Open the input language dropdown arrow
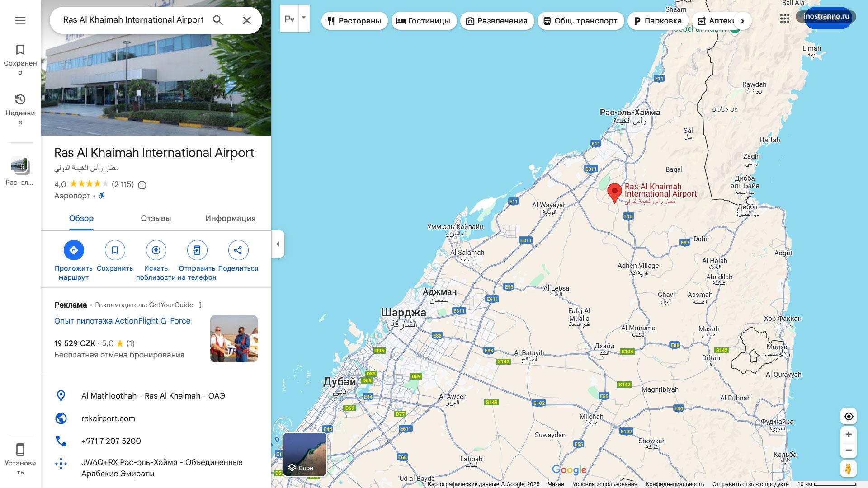Image resolution: width=868 pixels, height=488 pixels. pos(304,18)
